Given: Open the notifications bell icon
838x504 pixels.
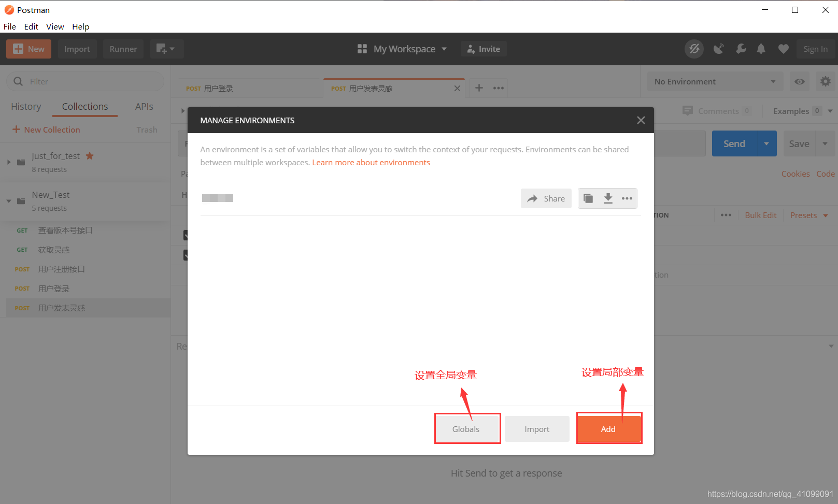Looking at the screenshot, I should click(x=761, y=49).
